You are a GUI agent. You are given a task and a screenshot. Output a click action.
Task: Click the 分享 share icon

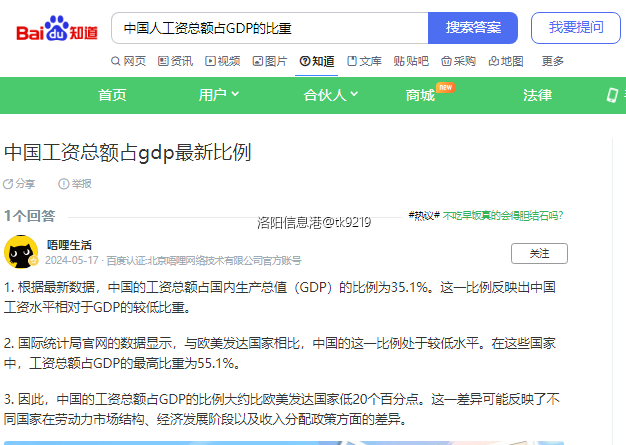coord(8,184)
